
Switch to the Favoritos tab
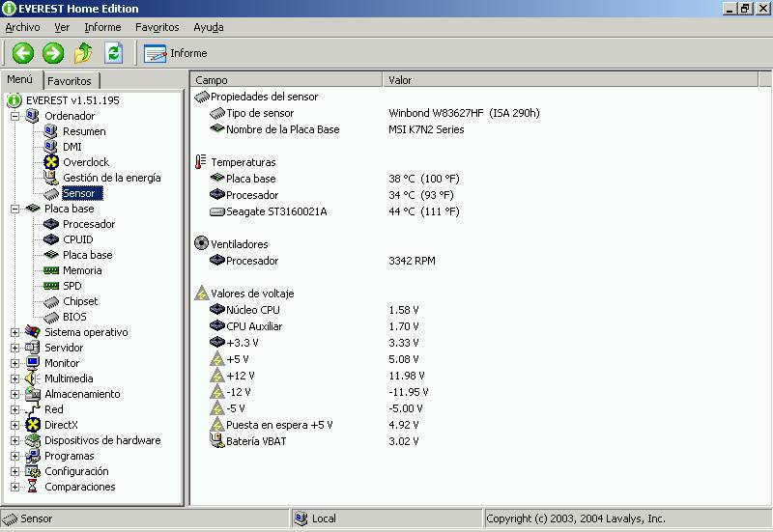70,81
